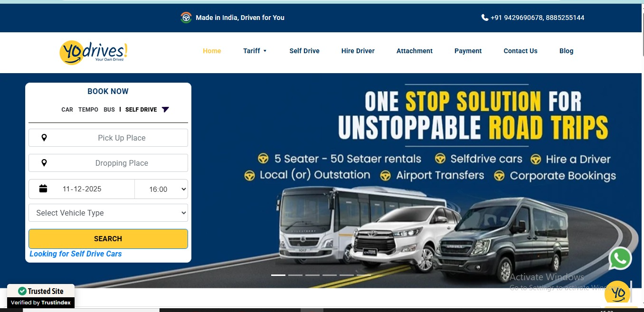Click the Trusted Site verified badge
The image size is (644, 312).
tap(41, 296)
